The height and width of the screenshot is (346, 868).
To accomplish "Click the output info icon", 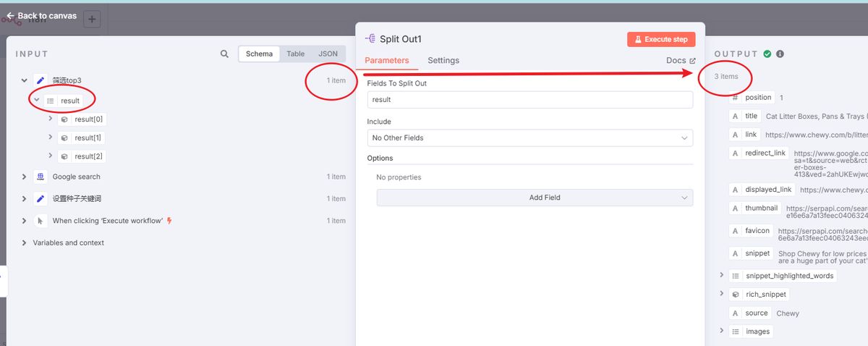I will click(x=780, y=54).
